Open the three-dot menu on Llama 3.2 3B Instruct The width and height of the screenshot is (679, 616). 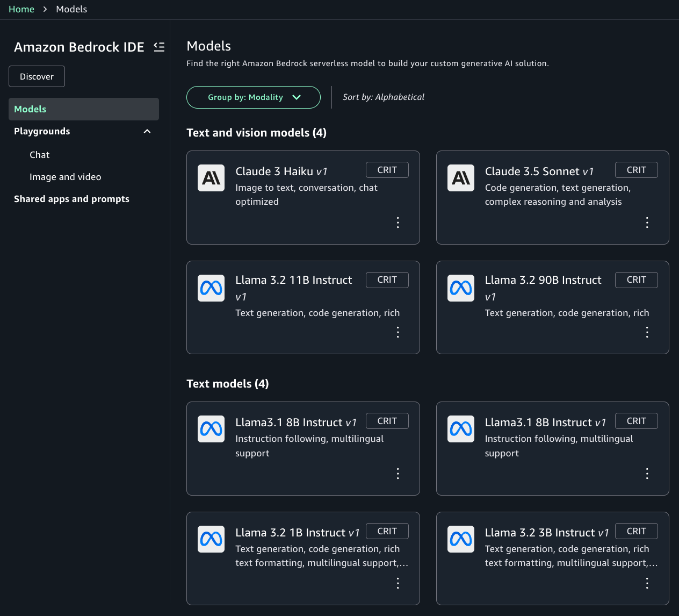[647, 583]
